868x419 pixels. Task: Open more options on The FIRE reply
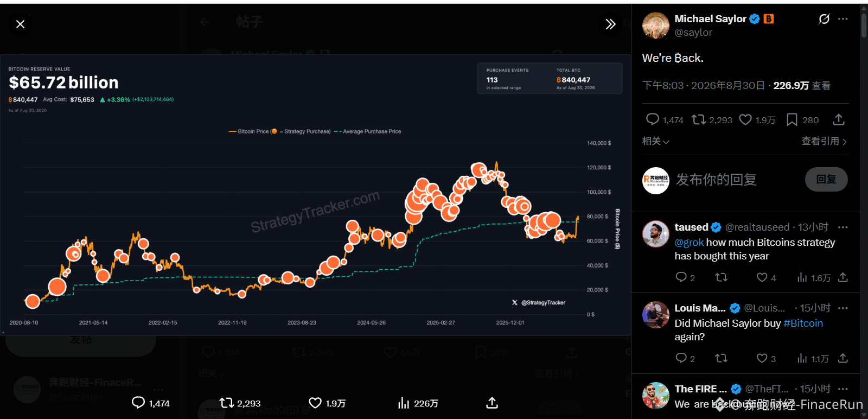[843, 389]
